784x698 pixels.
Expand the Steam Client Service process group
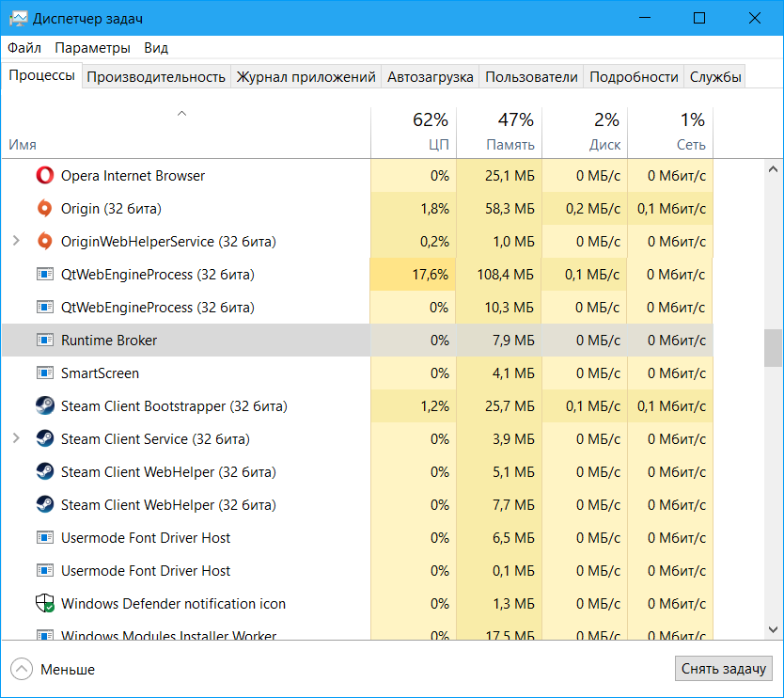tap(16, 438)
